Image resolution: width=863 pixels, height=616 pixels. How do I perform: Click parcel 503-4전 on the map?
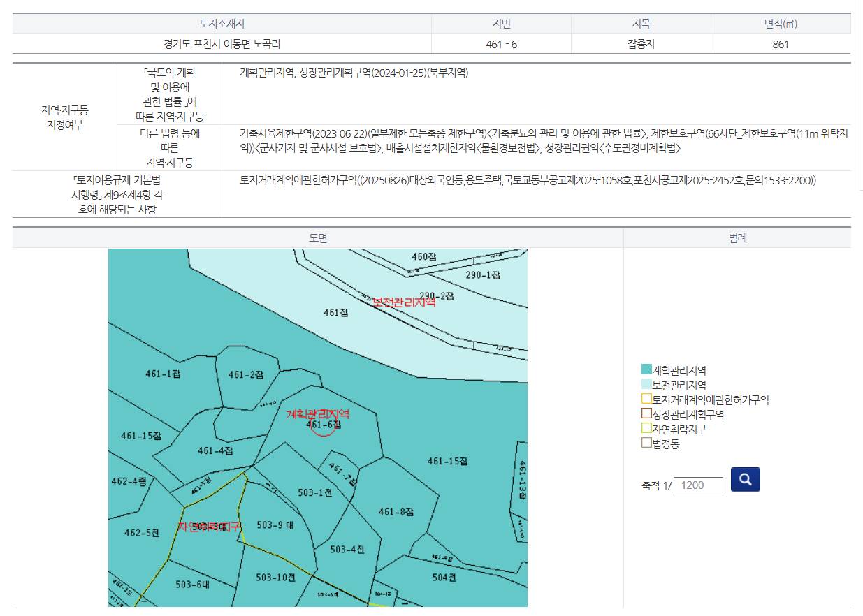click(347, 550)
